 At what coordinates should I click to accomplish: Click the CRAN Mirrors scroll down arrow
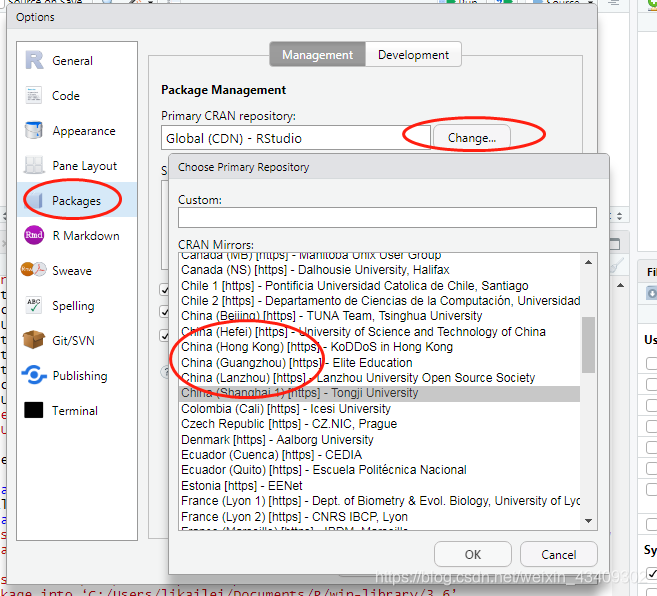coord(588,521)
